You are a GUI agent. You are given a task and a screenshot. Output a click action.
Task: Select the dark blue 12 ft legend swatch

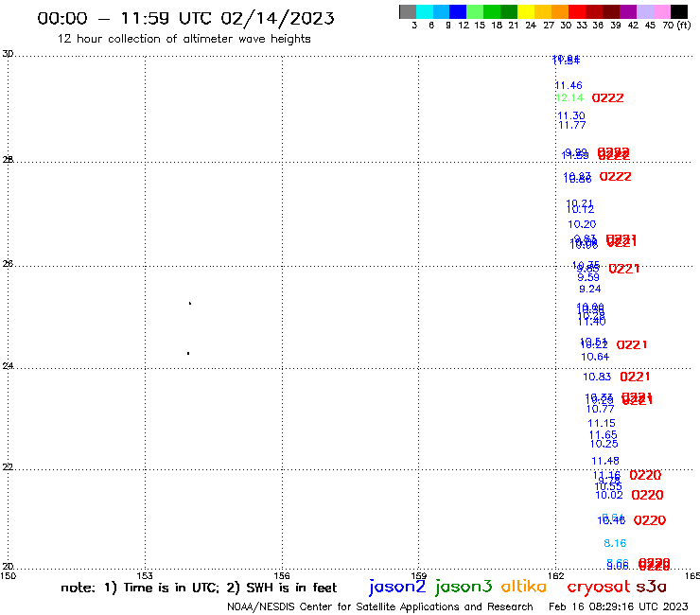pyautogui.click(x=458, y=11)
